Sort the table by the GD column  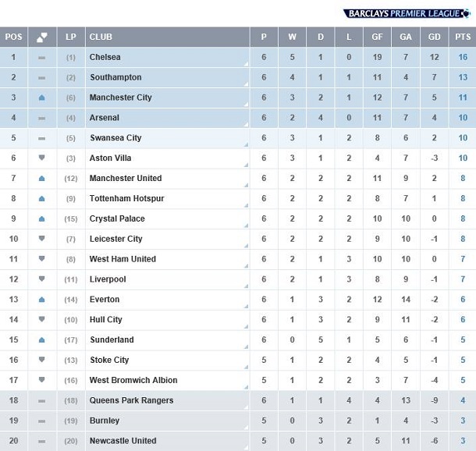pos(434,37)
